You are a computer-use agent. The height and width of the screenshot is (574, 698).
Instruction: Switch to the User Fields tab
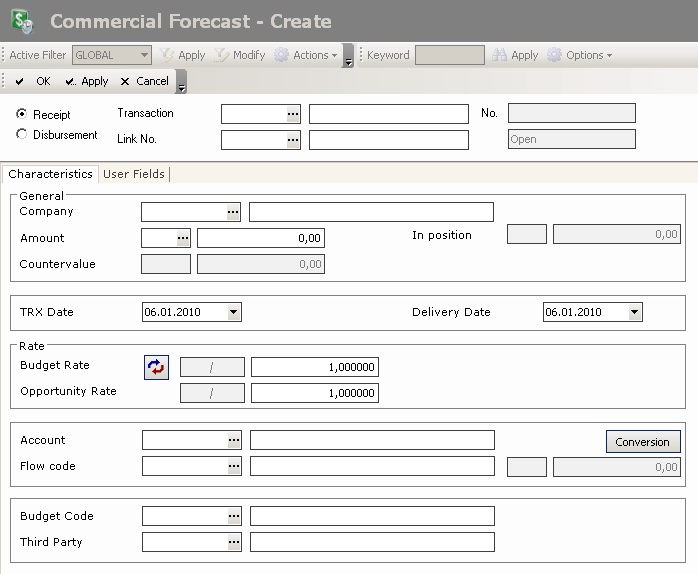click(134, 174)
